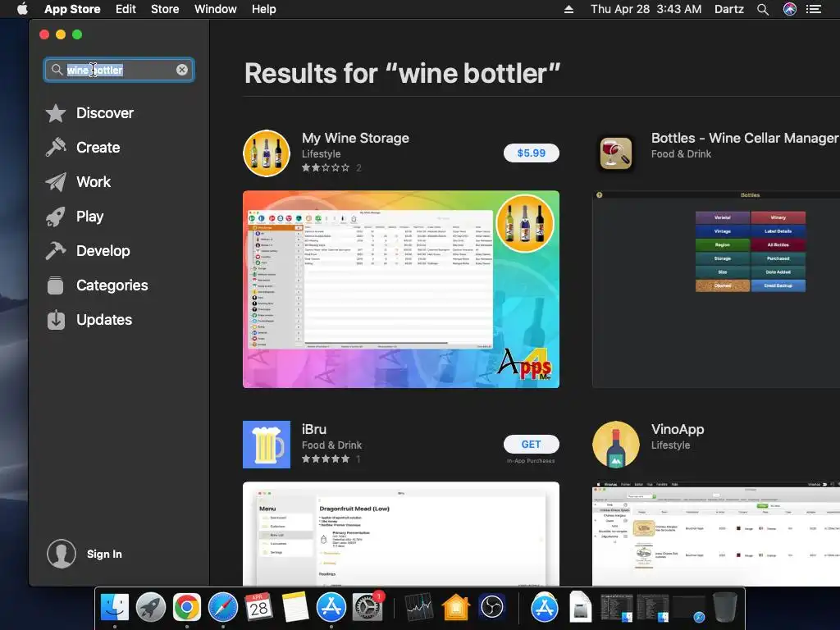Image resolution: width=840 pixels, height=630 pixels.
Task: Click the Develop hammer icon in sidebar
Action: click(x=56, y=251)
